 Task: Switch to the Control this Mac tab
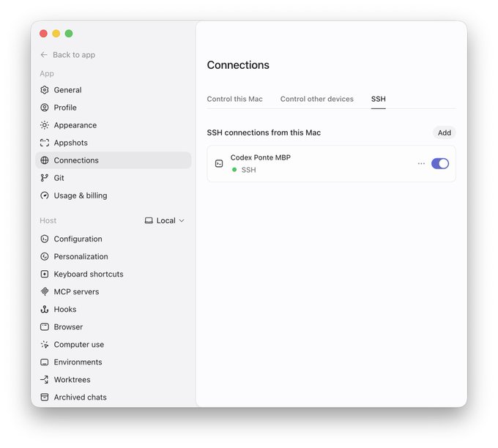point(234,99)
